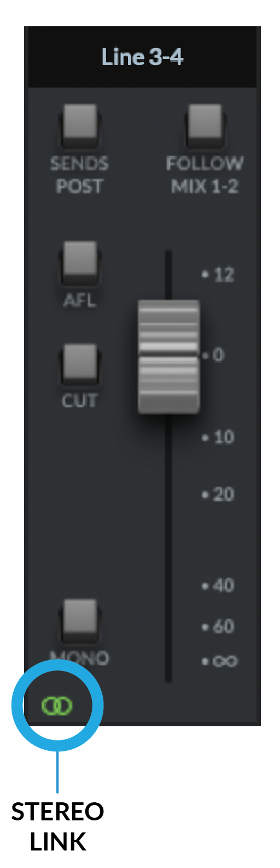Enable the FOLLOW MIX 1-2 button
The height and width of the screenshot is (868, 280).
(205, 125)
